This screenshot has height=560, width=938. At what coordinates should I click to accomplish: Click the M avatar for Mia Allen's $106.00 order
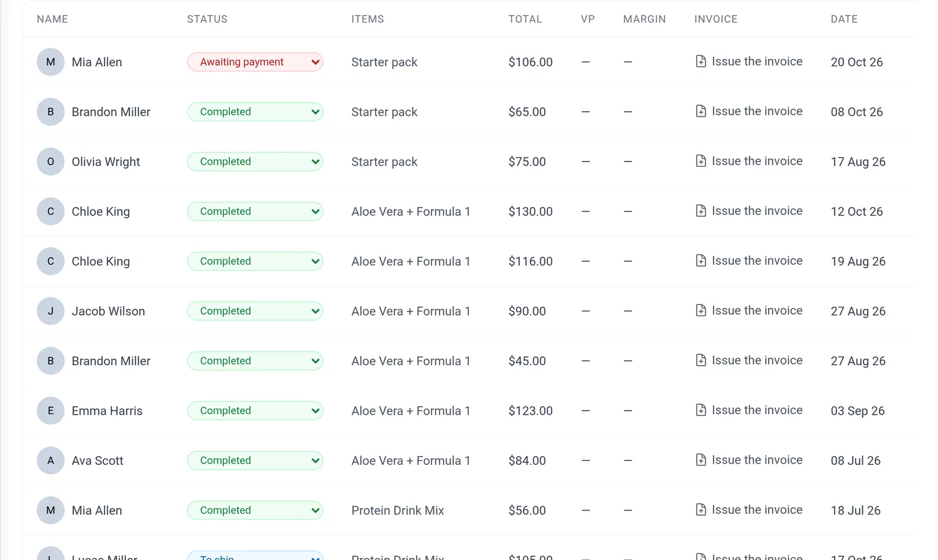coord(50,62)
